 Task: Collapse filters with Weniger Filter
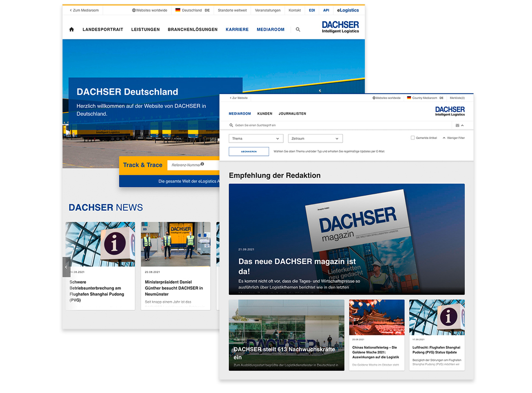[454, 138]
